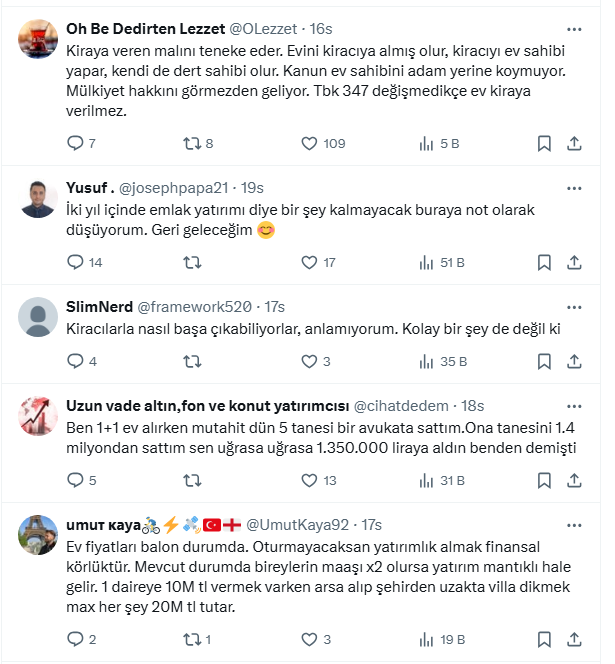
Task: Like umut kaya's tweet
Action: [310, 639]
